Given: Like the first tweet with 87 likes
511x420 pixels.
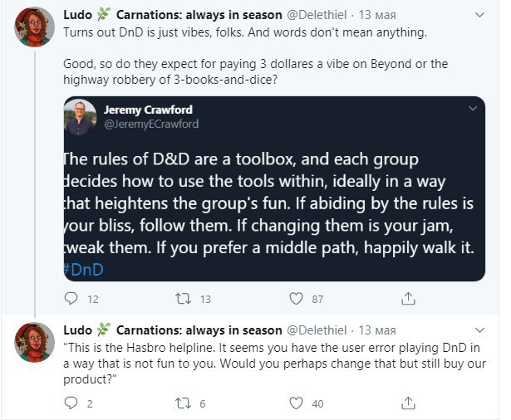Looking at the screenshot, I should [297, 298].
